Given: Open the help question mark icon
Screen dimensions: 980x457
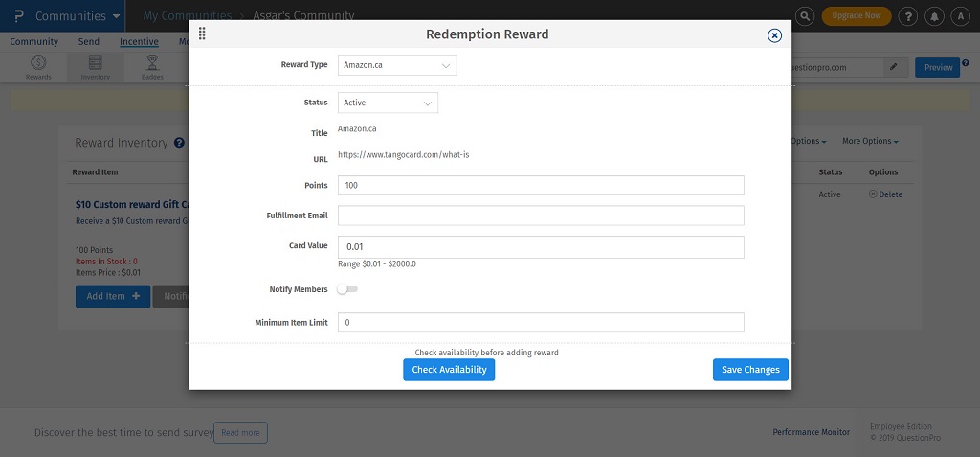Looking at the screenshot, I should point(908,16).
